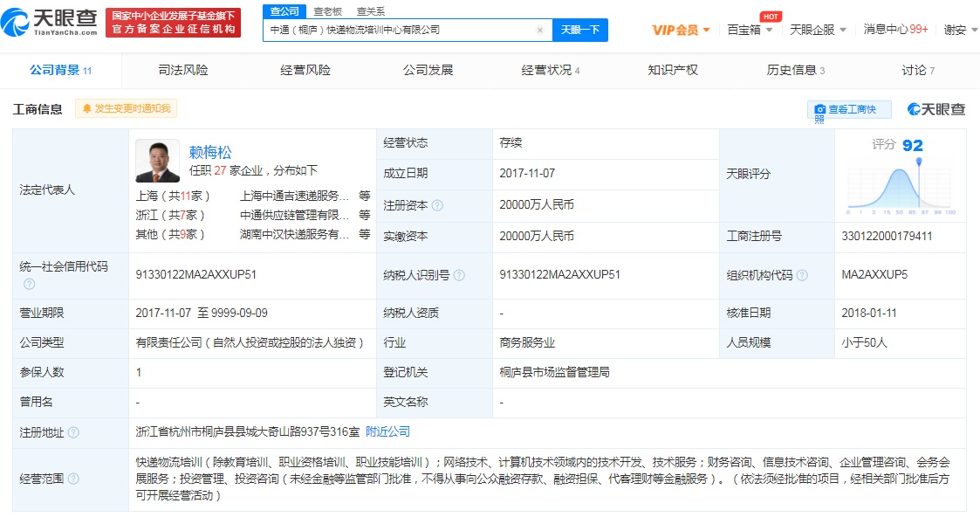
Task: Click the 天眼查 watermark logo beside 查看工商快照
Action: click(935, 109)
